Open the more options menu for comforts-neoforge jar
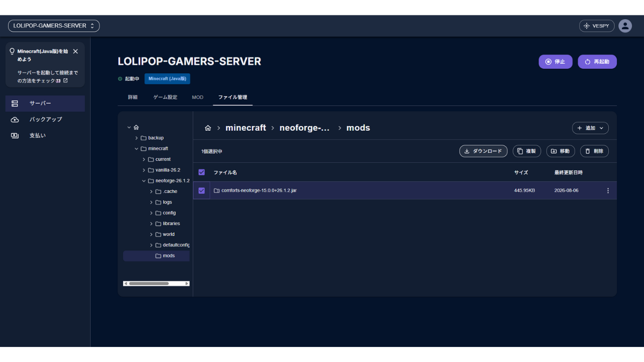Viewport: 644px width, 362px height. click(x=608, y=191)
